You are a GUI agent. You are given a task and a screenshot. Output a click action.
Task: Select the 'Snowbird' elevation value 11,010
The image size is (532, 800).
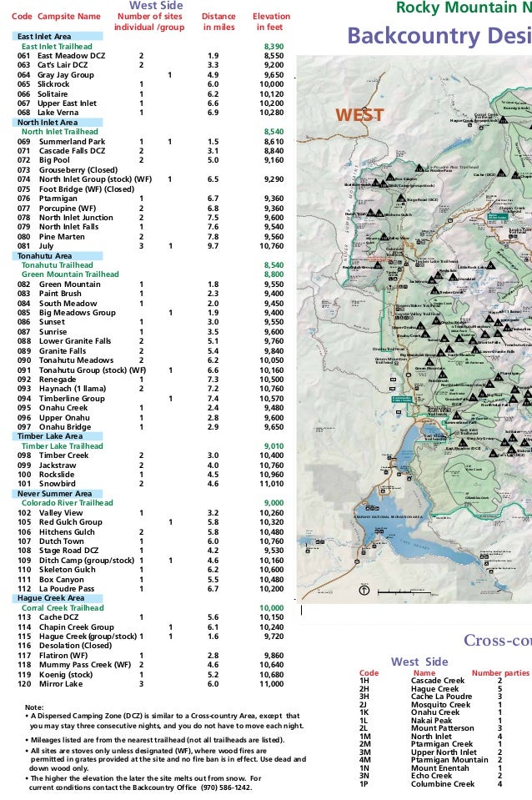(x=271, y=484)
